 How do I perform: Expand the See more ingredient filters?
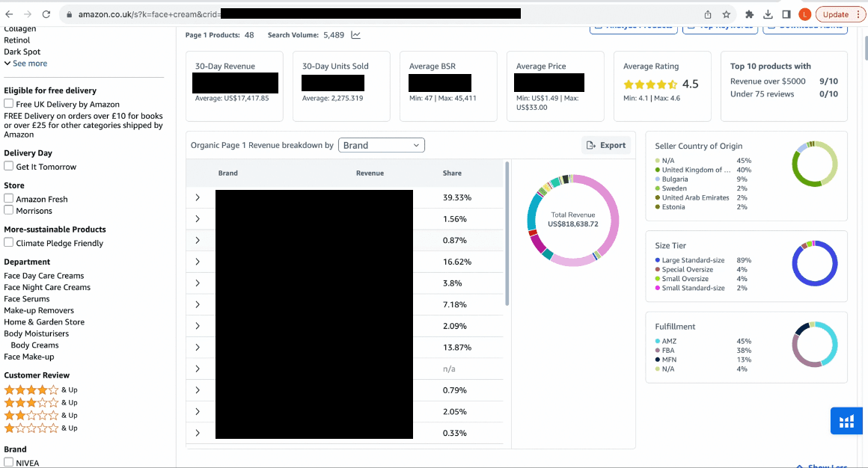(25, 64)
